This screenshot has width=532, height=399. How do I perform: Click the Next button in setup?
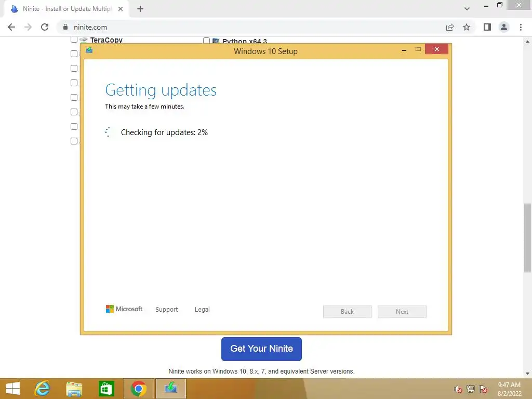402,312
